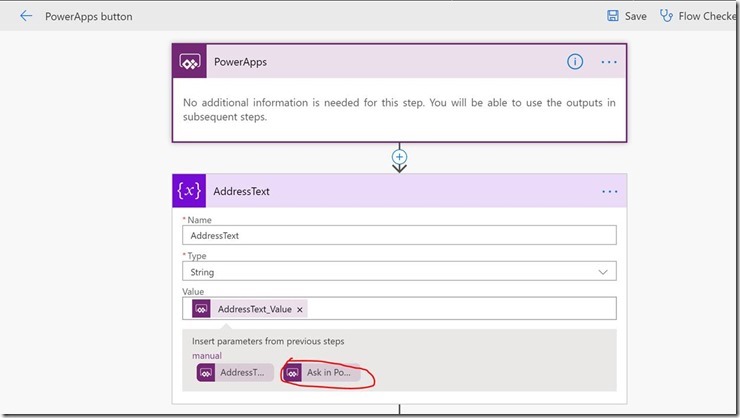Select the Ask in PowerApps parameter
This screenshot has width=740, height=418.
(x=322, y=373)
